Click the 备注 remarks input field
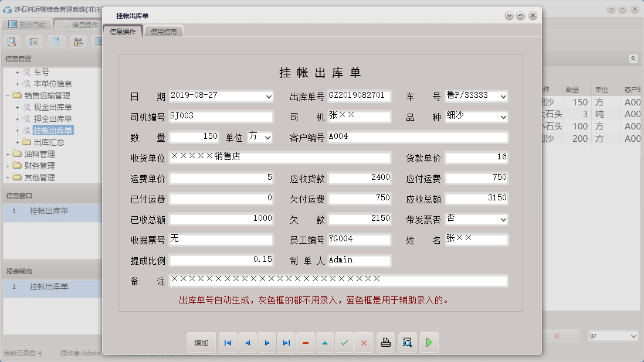 338,281
